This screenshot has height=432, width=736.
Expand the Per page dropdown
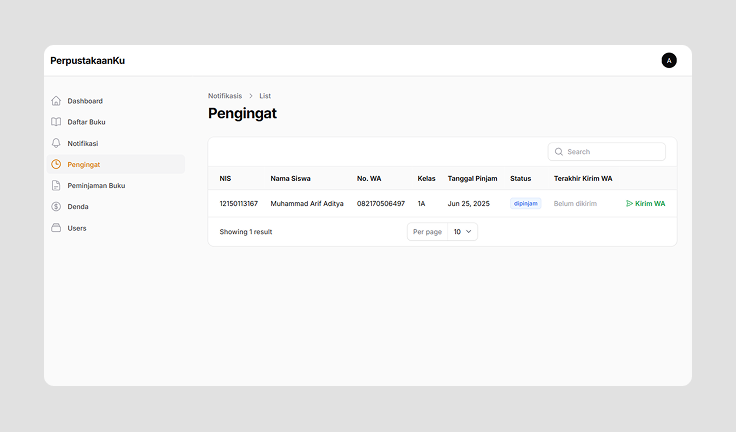(462, 231)
